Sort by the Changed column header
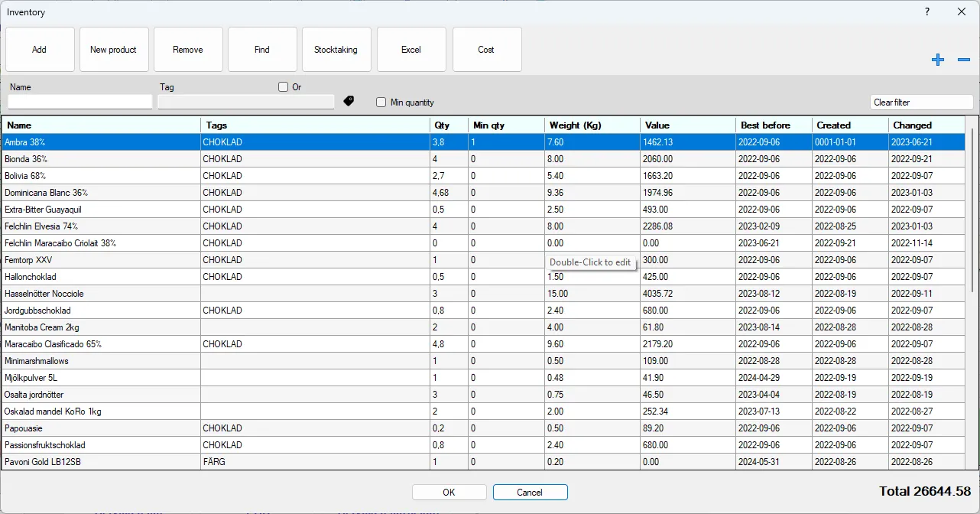Screen dimensions: 980x514 coord(928,125)
